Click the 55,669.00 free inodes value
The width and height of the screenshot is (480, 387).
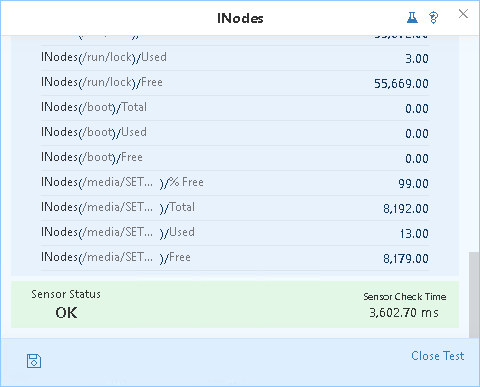[401, 83]
